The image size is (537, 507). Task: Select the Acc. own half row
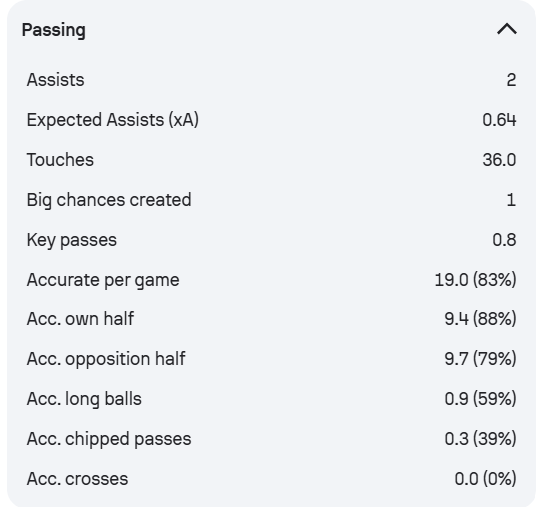pyautogui.click(x=271, y=319)
